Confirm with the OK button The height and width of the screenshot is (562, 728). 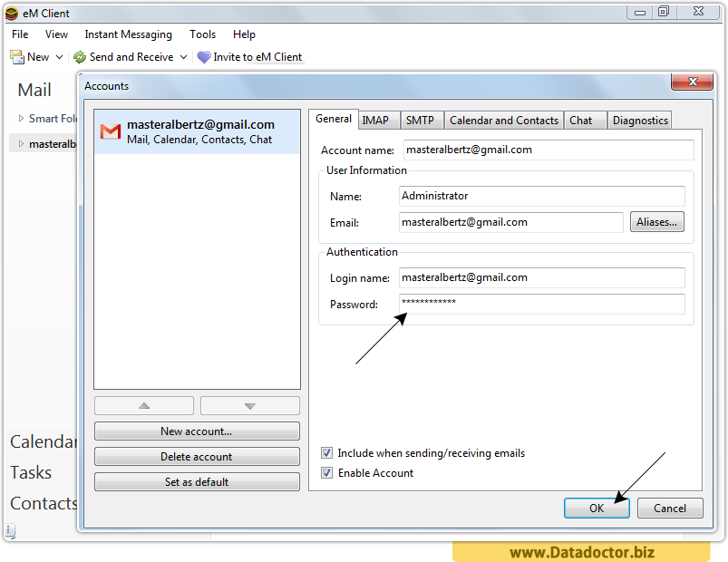[x=597, y=509]
